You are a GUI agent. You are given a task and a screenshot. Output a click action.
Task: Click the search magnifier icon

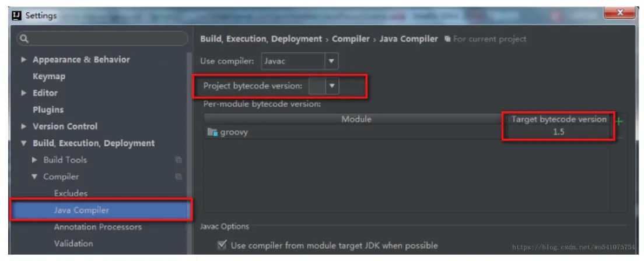[24, 38]
